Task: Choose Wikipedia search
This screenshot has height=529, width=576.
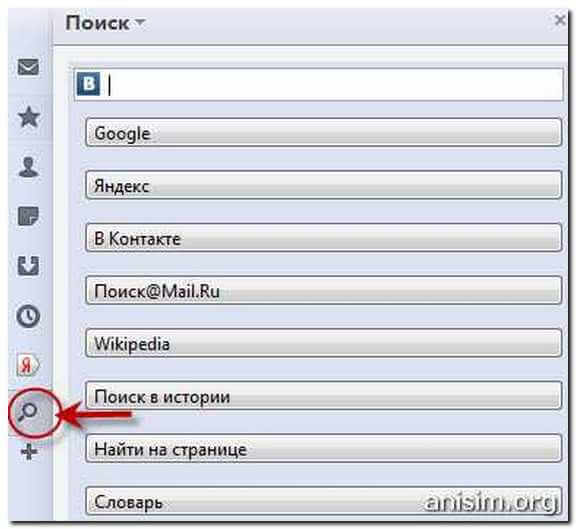Action: click(324, 343)
